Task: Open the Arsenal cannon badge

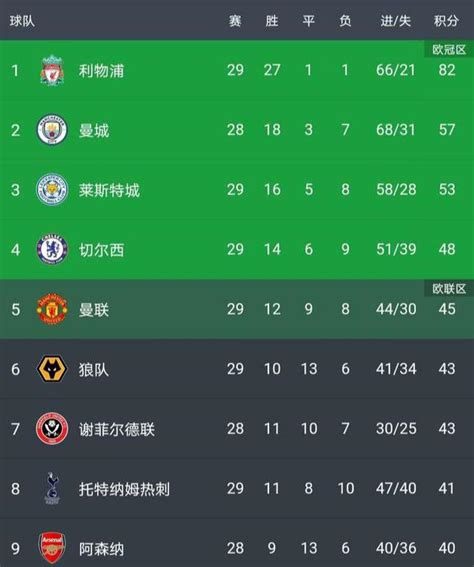Action: tap(52, 548)
